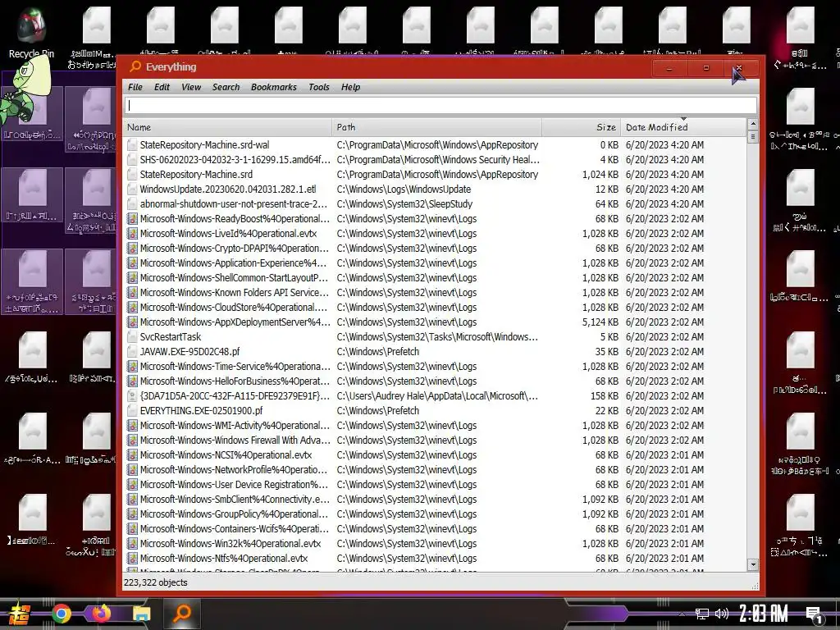Show hidden system tray icons chevron
Screen dimensions: 840x630
click(x=682, y=614)
